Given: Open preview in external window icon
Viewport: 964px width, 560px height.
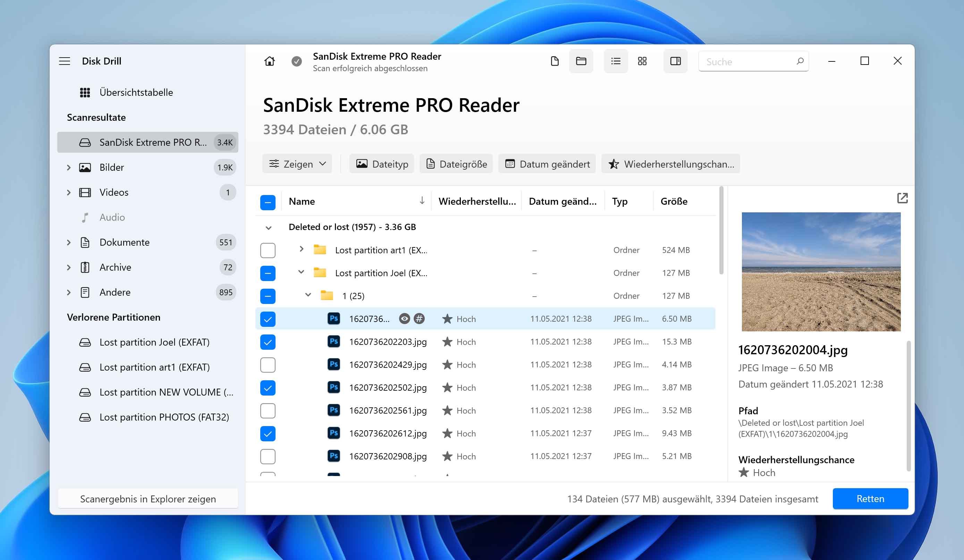Looking at the screenshot, I should [903, 198].
